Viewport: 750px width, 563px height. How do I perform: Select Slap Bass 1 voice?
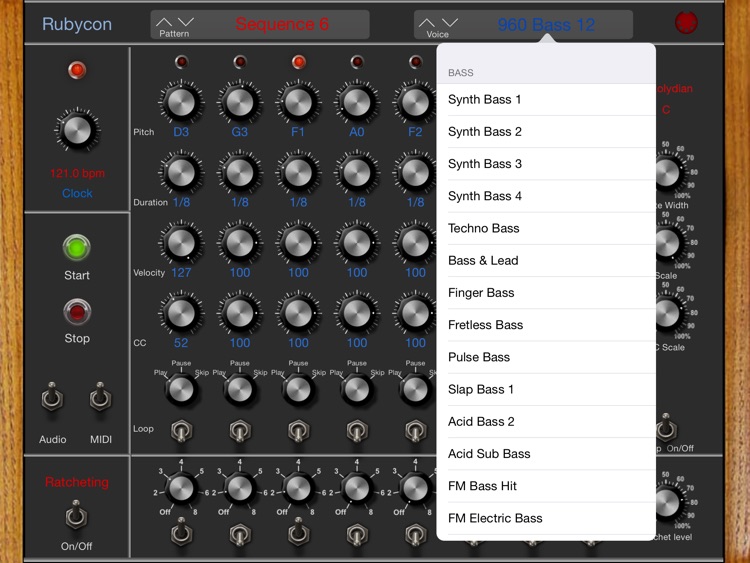pyautogui.click(x=546, y=389)
